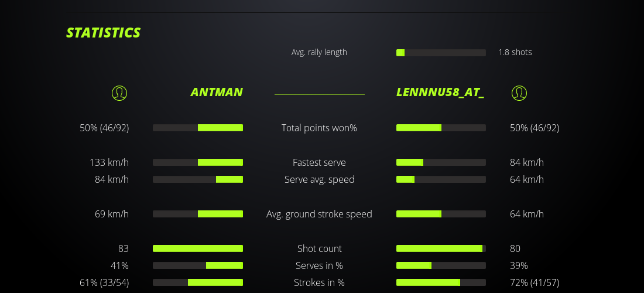
Task: Click the Shot count label
Action: (x=319, y=248)
